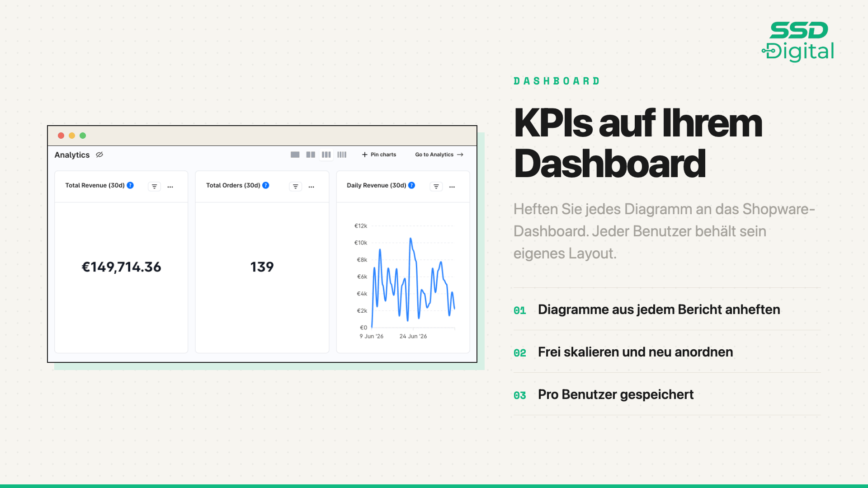Show help for Total Revenue (30d)
This screenshot has height=488, width=868.
click(x=130, y=185)
